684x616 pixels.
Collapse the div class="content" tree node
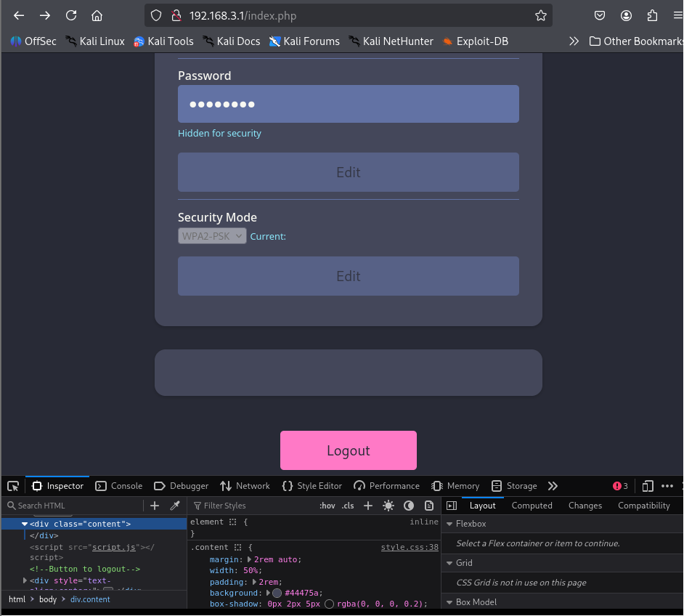[x=25, y=524]
